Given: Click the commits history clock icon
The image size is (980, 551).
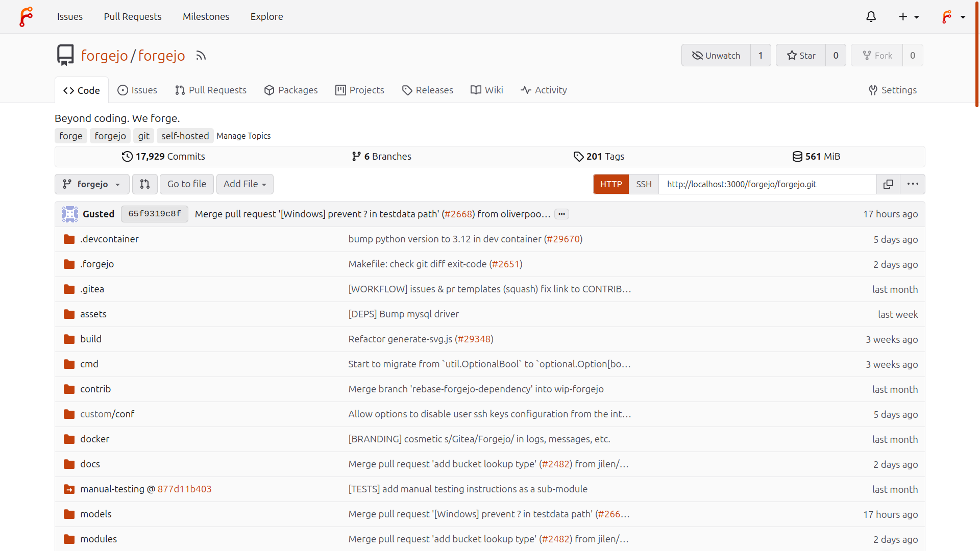Looking at the screenshot, I should click(127, 157).
